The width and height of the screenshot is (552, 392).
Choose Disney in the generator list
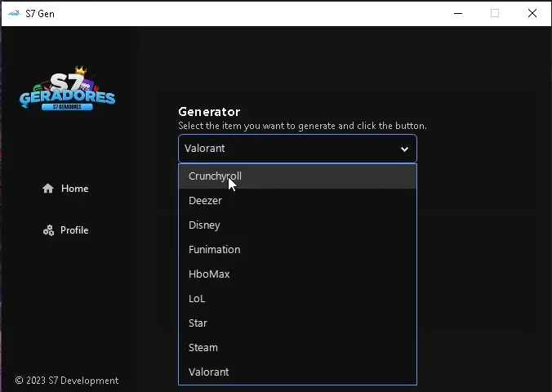(x=297, y=225)
